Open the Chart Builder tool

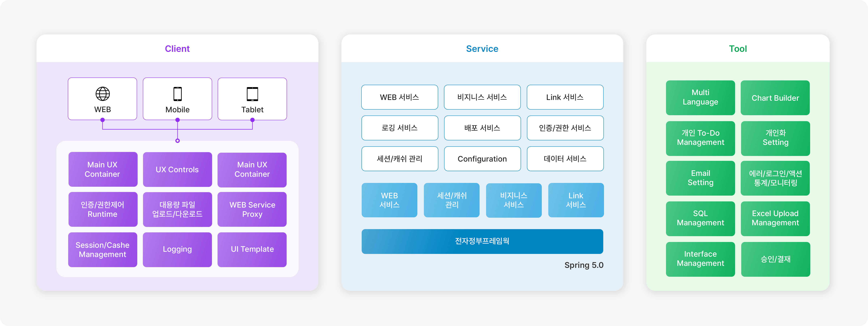tap(775, 98)
